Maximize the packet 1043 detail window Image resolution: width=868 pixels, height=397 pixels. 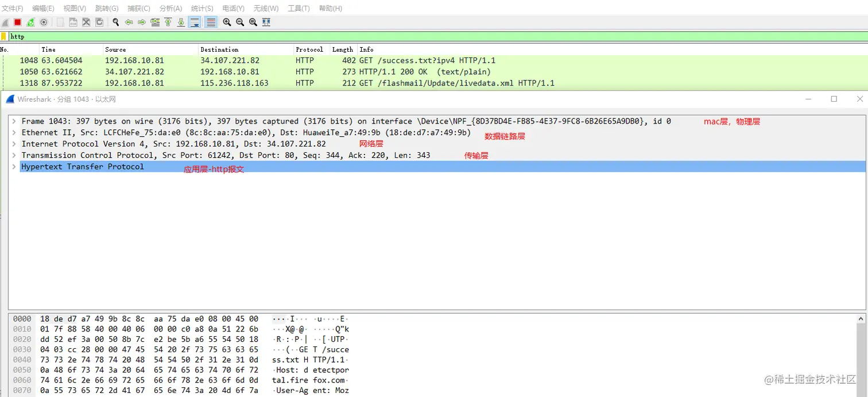point(834,99)
